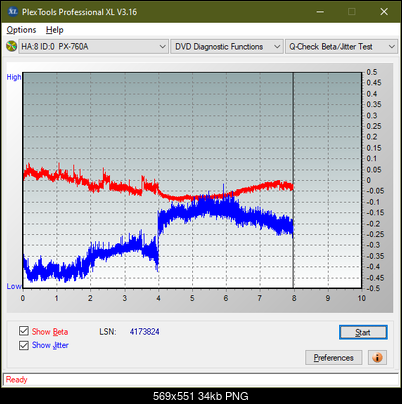Uncheck the Show Beta checkbox

24,331
